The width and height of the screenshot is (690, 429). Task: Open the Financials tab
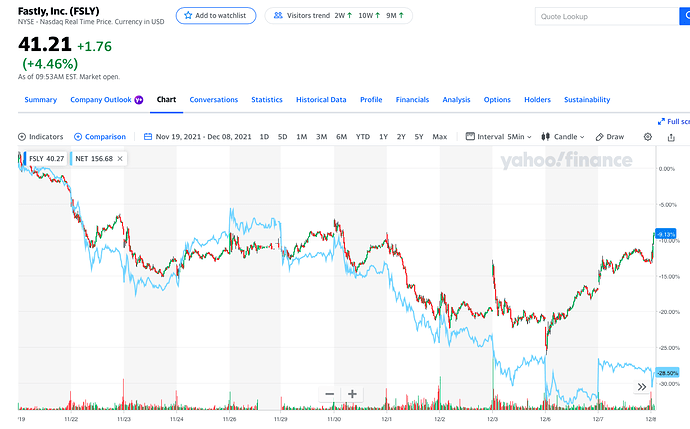pyautogui.click(x=412, y=100)
